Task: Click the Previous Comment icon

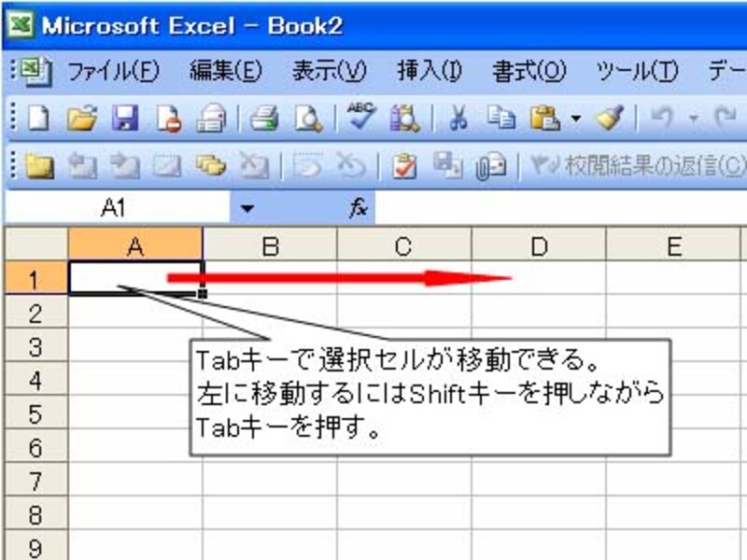Action: pyautogui.click(x=82, y=166)
